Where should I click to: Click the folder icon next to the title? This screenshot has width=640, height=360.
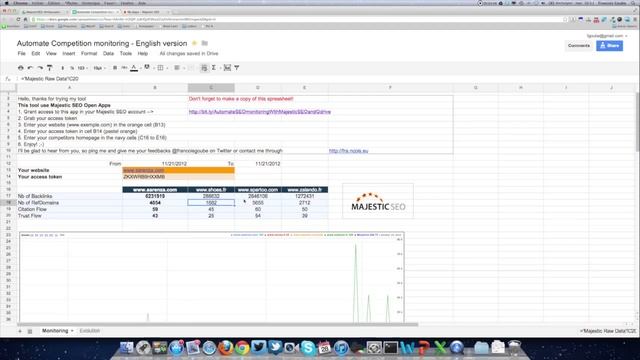click(x=205, y=43)
